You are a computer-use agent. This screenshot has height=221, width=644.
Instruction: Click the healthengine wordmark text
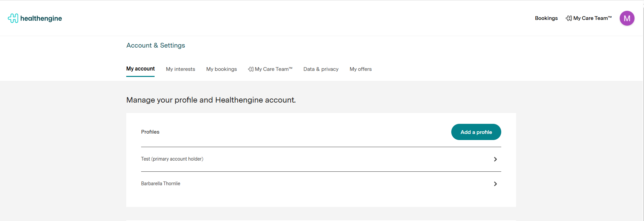(x=41, y=18)
